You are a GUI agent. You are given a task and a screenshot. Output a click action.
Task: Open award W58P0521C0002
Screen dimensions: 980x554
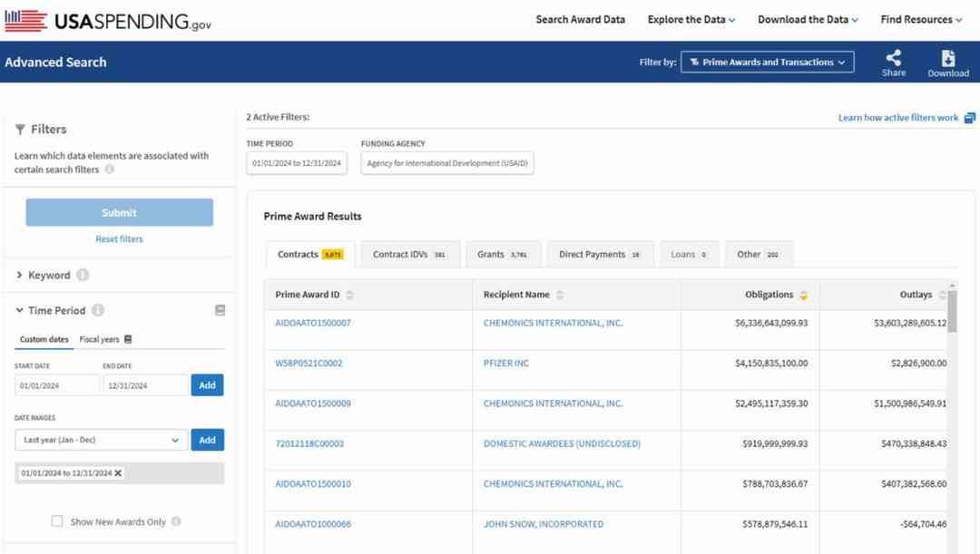[x=309, y=363]
